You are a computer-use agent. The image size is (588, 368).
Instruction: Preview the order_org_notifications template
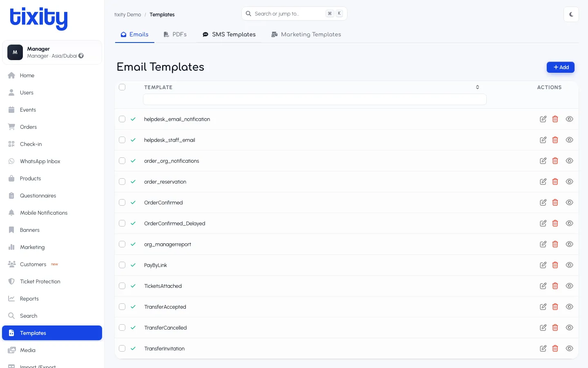tap(570, 161)
